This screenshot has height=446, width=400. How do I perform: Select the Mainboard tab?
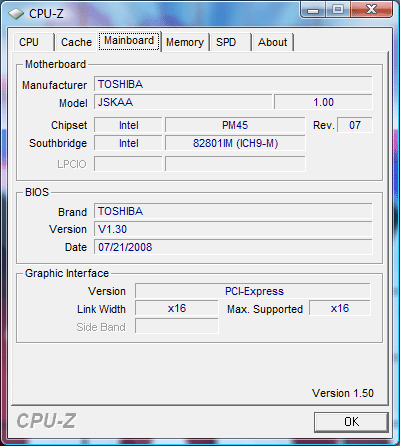tap(129, 41)
